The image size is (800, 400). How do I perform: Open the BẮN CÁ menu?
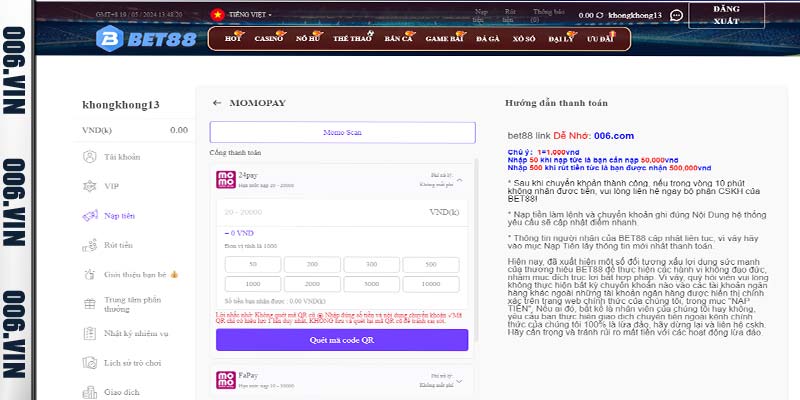point(399,39)
